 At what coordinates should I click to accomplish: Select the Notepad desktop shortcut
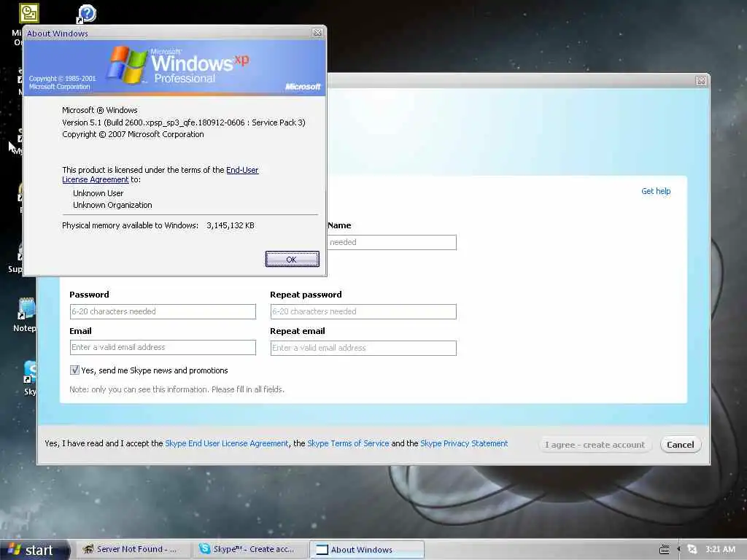(x=26, y=314)
